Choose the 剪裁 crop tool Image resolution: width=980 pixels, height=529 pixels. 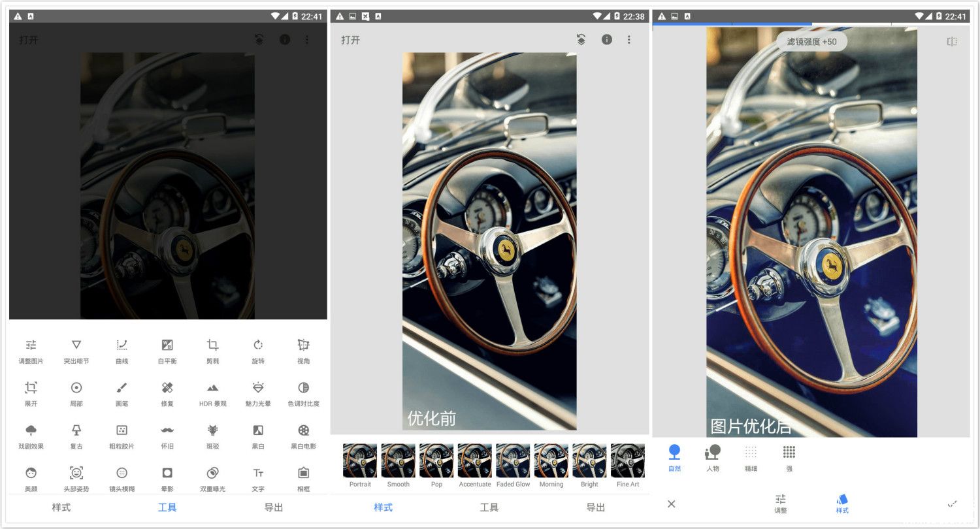[212, 350]
